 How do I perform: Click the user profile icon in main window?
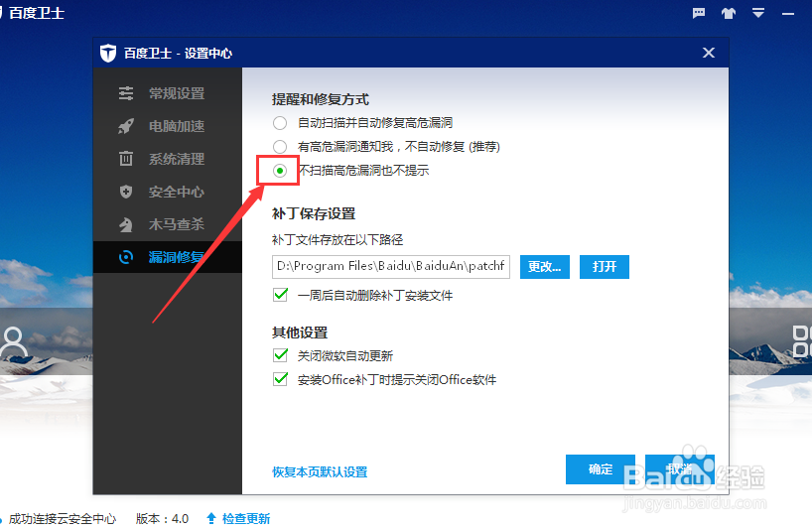point(13,342)
